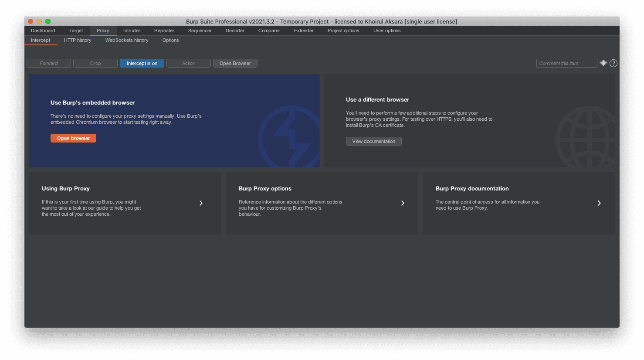
Task: Open the HTTP history tab
Action: tap(78, 40)
